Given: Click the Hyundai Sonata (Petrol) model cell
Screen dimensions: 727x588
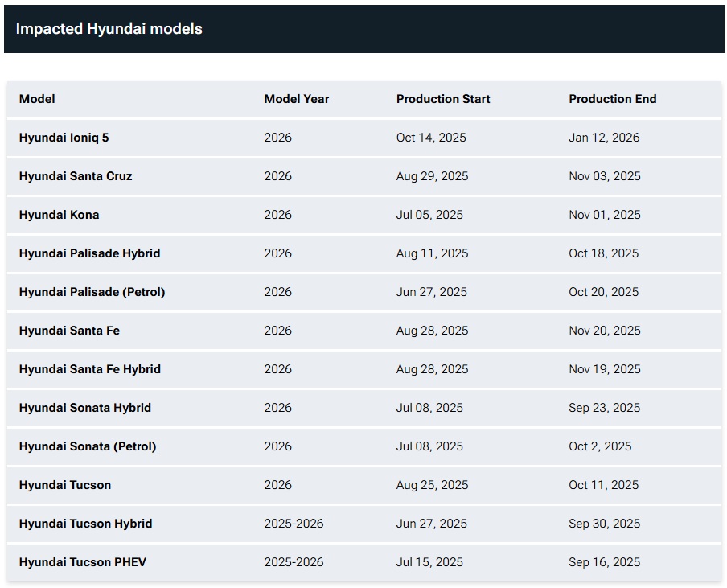Looking at the screenshot, I should tap(87, 446).
